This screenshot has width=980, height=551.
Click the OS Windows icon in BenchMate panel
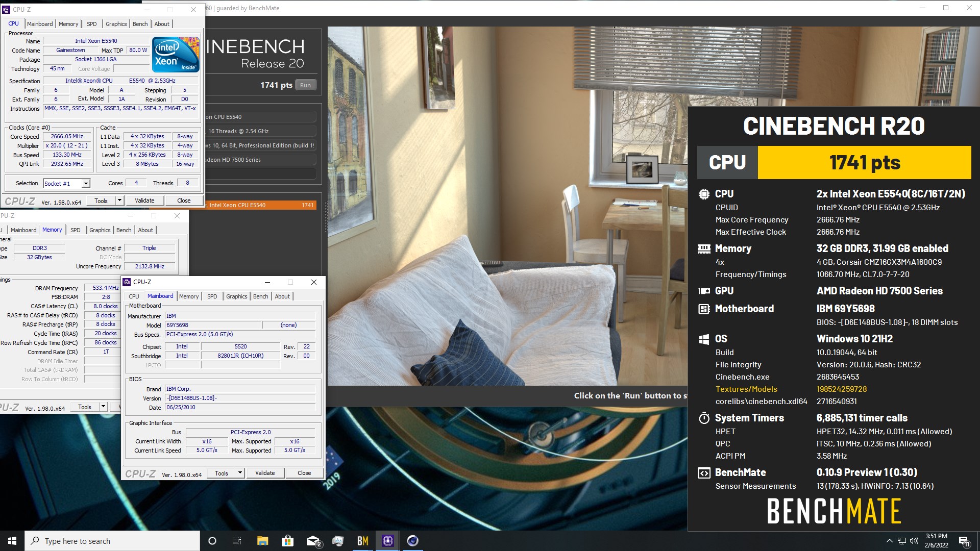click(x=704, y=339)
